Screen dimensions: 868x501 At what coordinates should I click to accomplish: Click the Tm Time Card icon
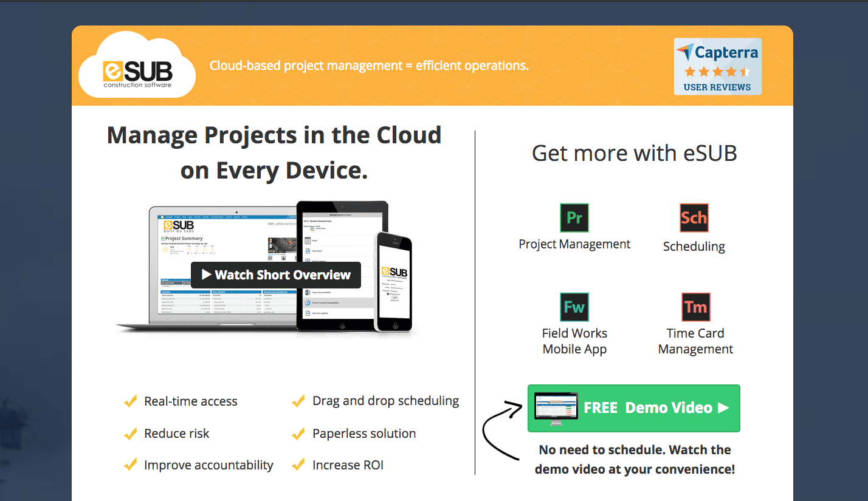click(695, 307)
